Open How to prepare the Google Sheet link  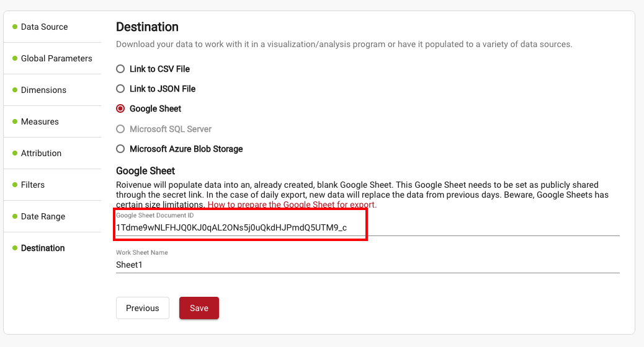click(292, 204)
